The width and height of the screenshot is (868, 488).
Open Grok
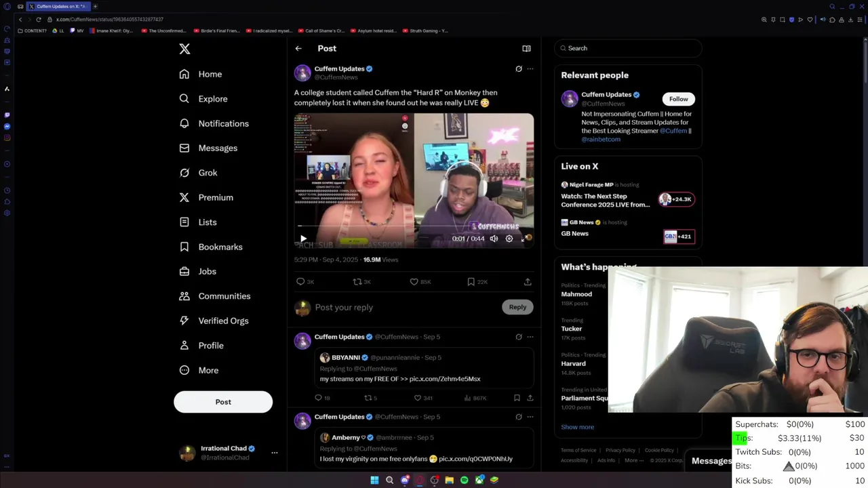point(199,173)
